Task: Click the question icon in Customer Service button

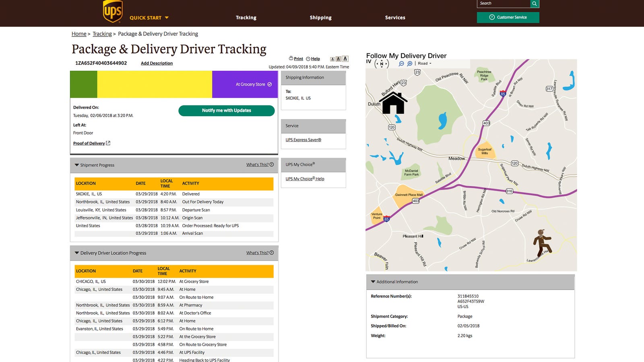Action: point(492,17)
